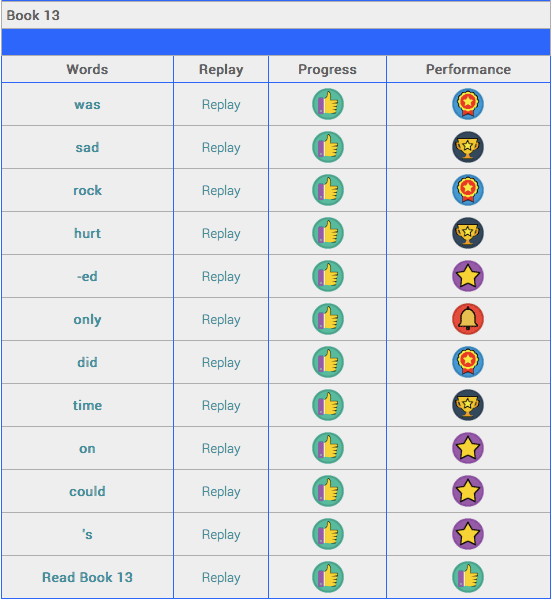This screenshot has width=552, height=600.
Task: Click the thumbs-up progress icon for 'hurt'
Action: click(x=328, y=233)
